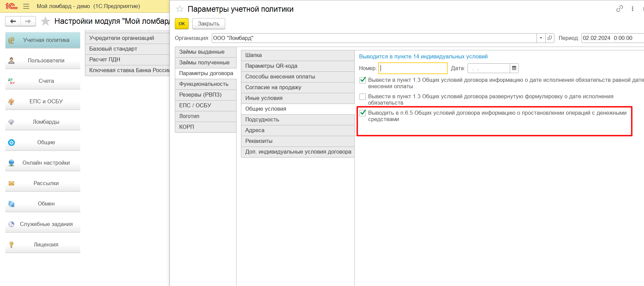644x286 pixels.
Task: Click the Обмен sync icon
Action: (x=11, y=204)
